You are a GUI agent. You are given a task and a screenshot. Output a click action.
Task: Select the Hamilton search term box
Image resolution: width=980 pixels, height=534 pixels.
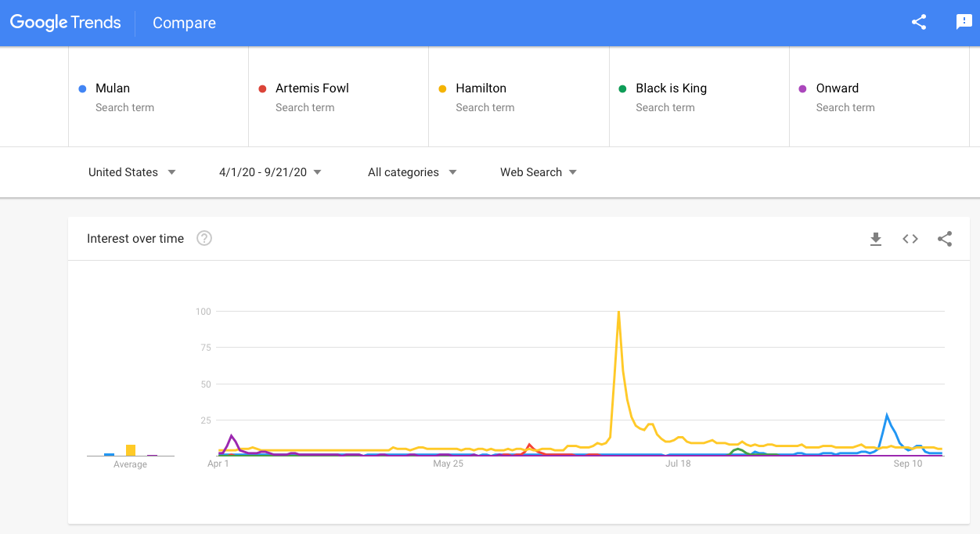tap(519, 97)
